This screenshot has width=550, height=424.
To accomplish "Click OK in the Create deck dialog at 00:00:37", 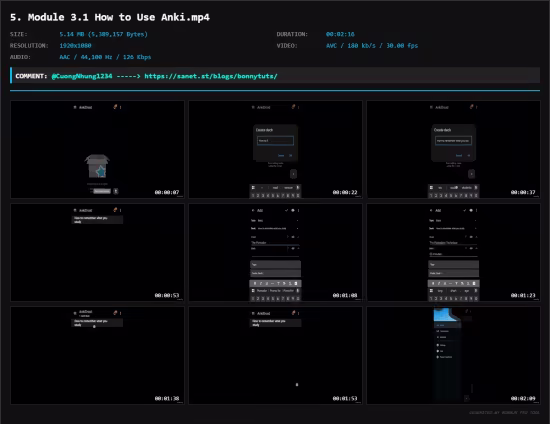I will (469, 155).
